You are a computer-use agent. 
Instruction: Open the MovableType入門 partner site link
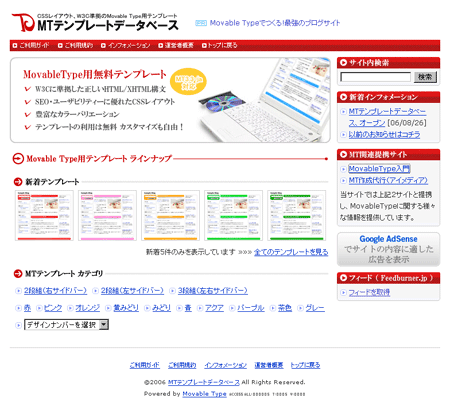click(x=379, y=169)
